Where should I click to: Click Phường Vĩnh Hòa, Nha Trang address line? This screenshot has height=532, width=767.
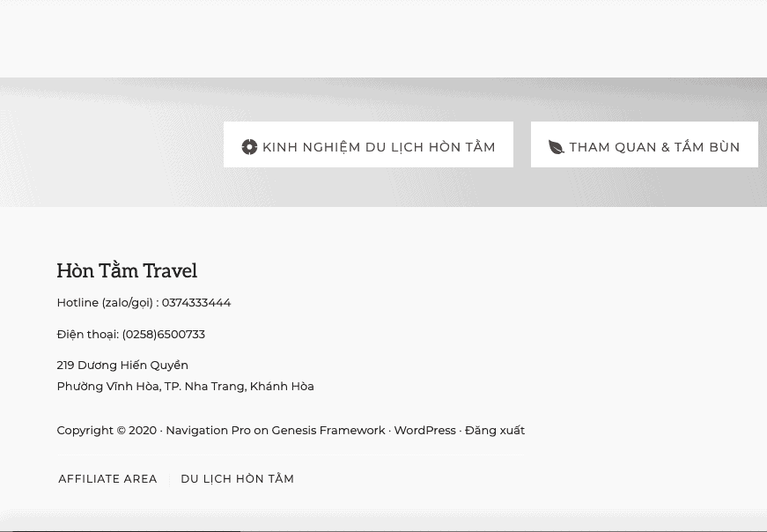[185, 387]
